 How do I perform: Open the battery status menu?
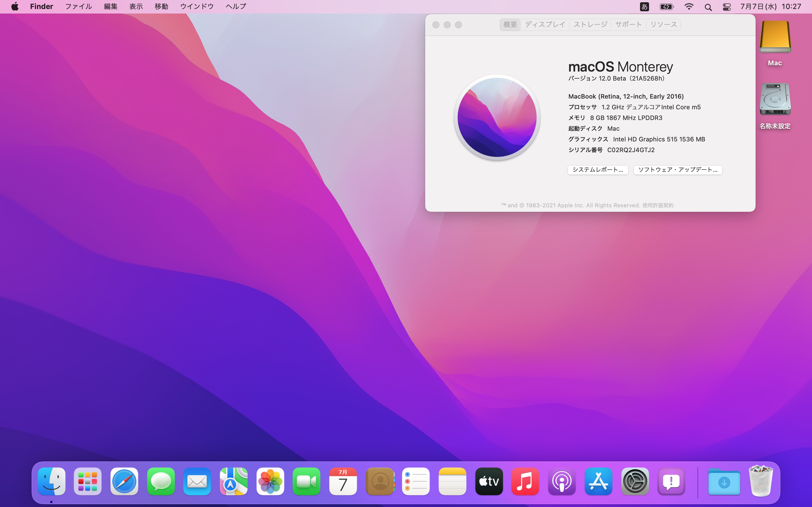667,7
